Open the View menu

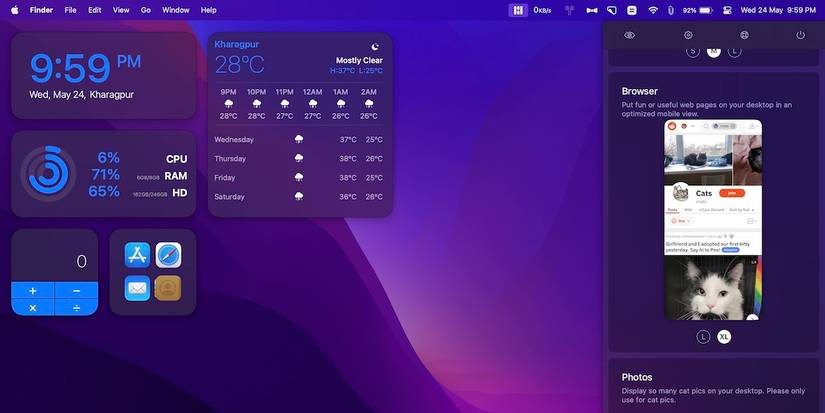click(x=121, y=10)
